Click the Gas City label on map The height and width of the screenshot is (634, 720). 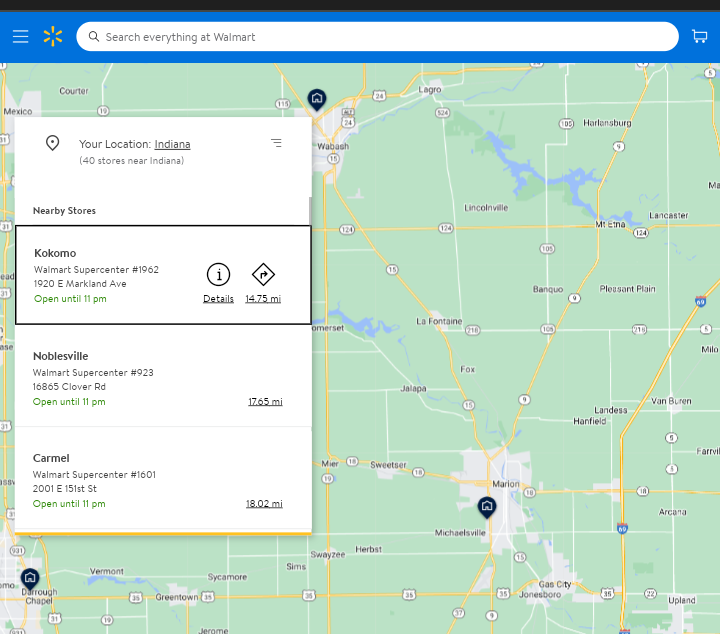555,584
